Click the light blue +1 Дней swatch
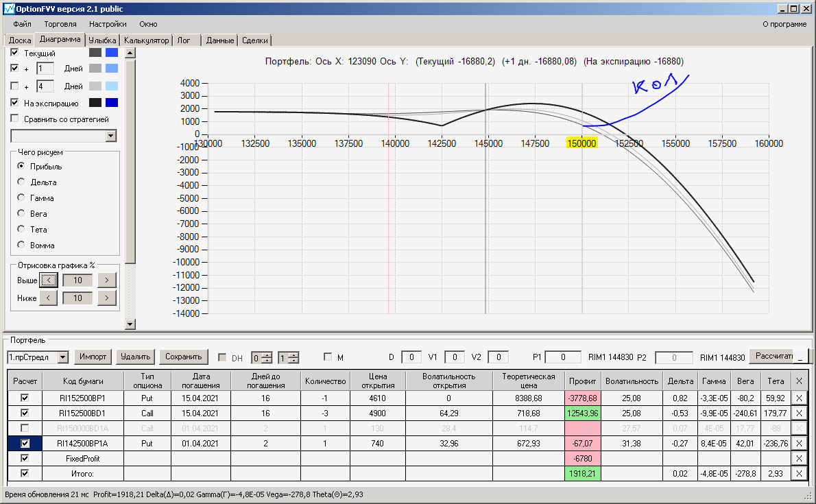Image resolution: width=816 pixels, height=504 pixels. [x=112, y=68]
